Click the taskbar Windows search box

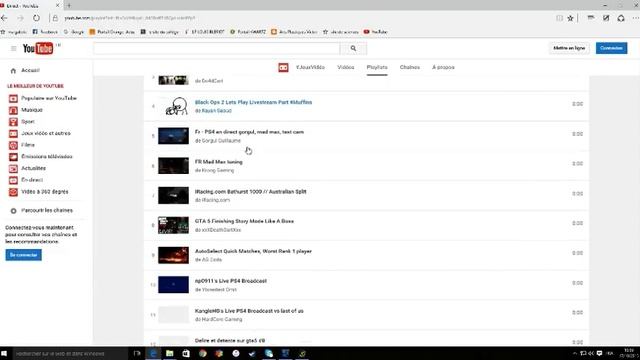click(x=70, y=353)
